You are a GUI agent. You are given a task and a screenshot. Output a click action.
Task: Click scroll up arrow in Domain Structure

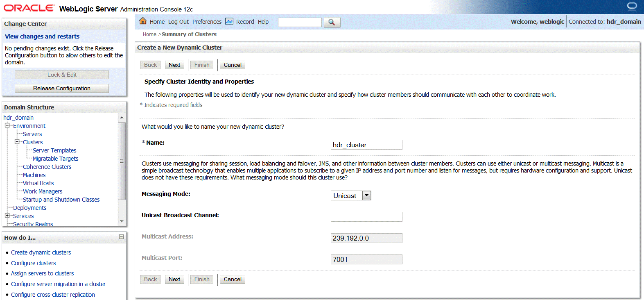coord(122,118)
